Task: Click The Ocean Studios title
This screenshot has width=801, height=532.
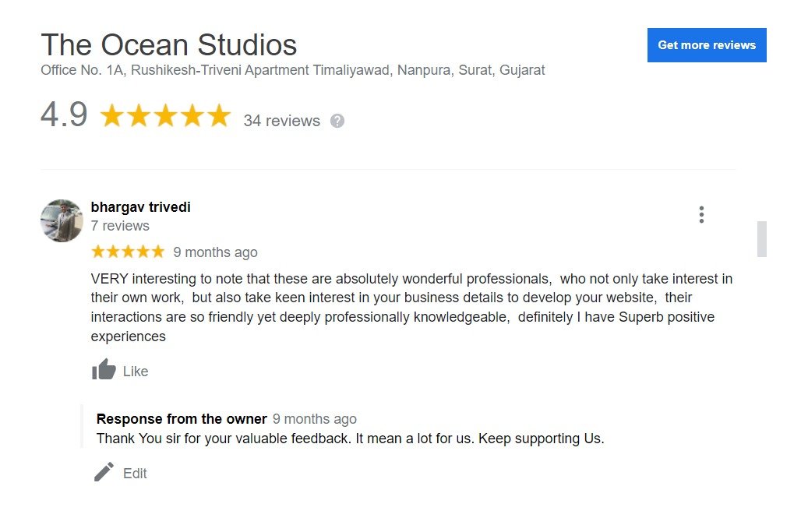Action: coord(168,45)
